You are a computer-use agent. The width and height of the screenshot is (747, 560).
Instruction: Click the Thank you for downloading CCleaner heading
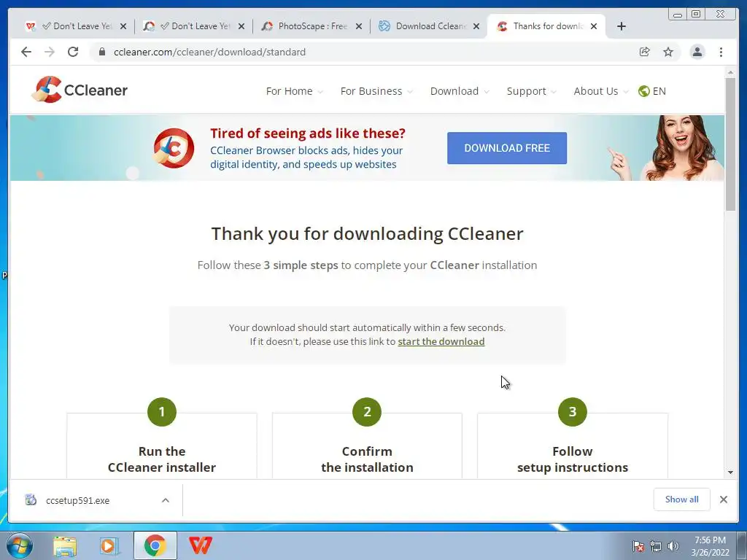pyautogui.click(x=368, y=234)
